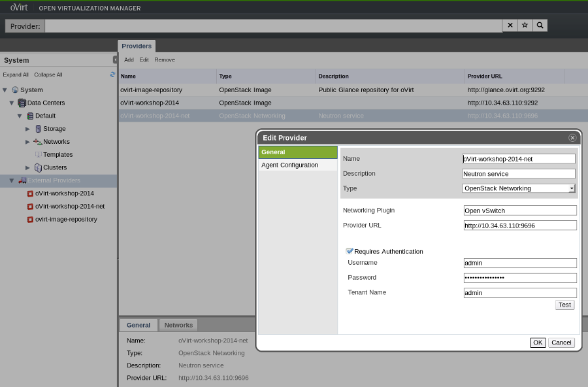
Task: Click the Tenant Name input field
Action: tap(520, 293)
